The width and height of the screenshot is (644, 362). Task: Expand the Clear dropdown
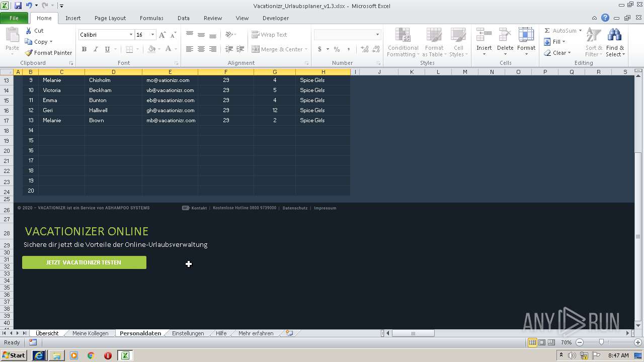(569, 53)
